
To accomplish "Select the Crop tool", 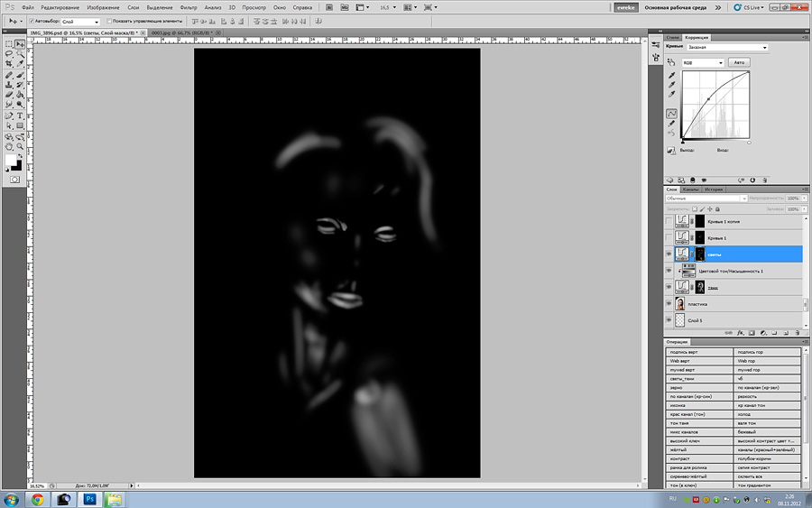I will [x=9, y=64].
